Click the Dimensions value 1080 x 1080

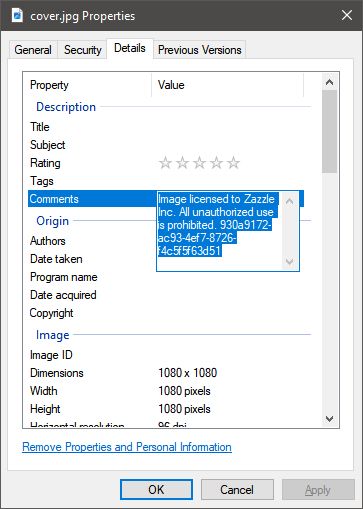click(188, 373)
